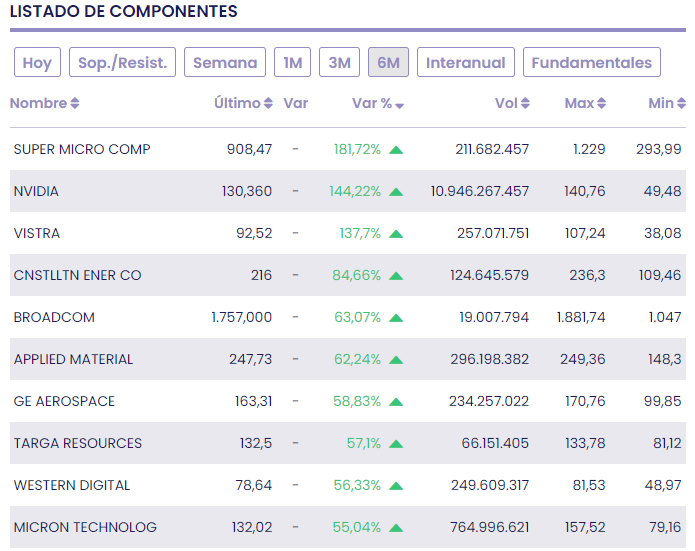Select the 3M period tab

click(x=340, y=63)
